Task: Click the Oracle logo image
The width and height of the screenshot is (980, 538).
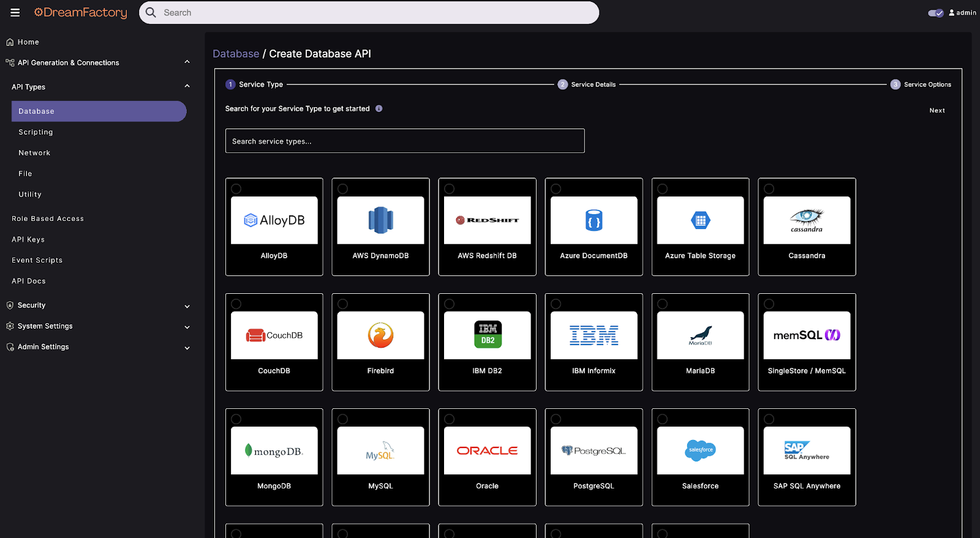Action: tap(488, 450)
